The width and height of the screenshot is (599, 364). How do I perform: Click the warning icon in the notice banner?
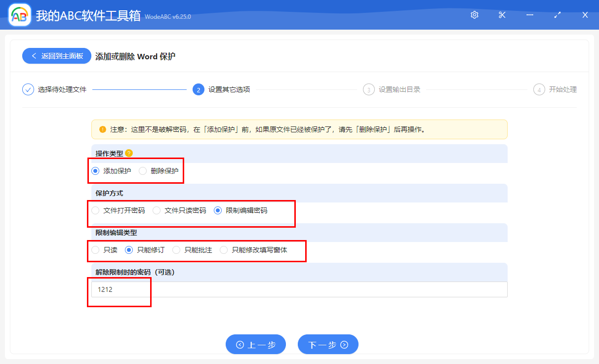coord(103,129)
